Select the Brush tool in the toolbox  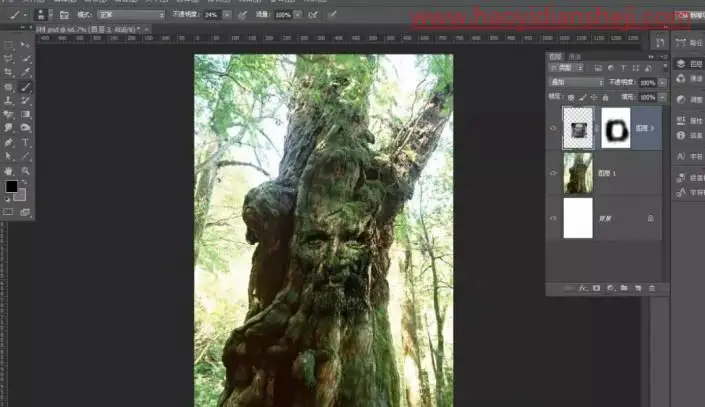coord(26,87)
